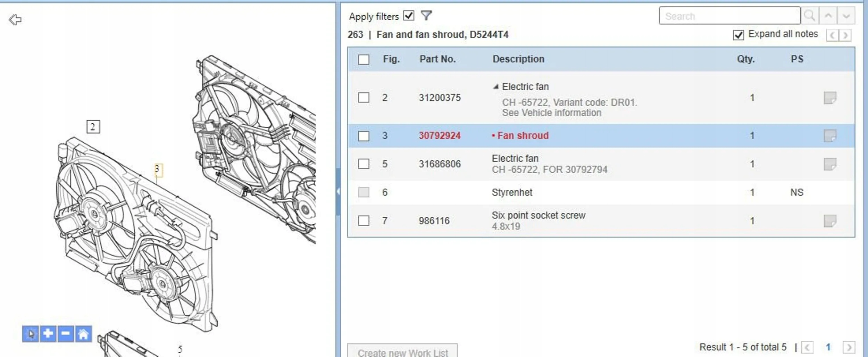
Task: Open note icon for part 31686806
Action: tap(830, 164)
